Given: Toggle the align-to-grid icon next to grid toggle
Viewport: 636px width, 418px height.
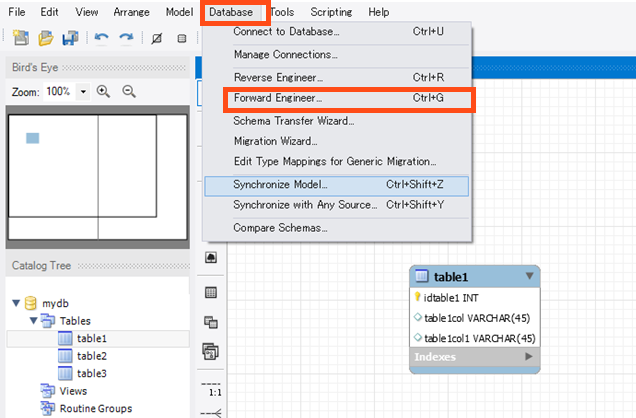Looking at the screenshot, I should [x=182, y=39].
